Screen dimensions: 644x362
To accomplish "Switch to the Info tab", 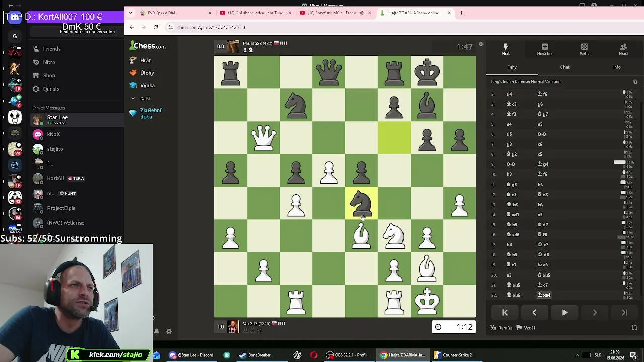I will point(617,67).
